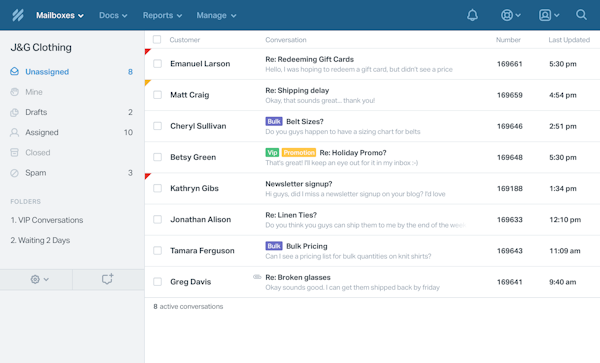Viewport: 600px width, 363px height.
Task: Sort by Number column header
Action: [x=508, y=40]
